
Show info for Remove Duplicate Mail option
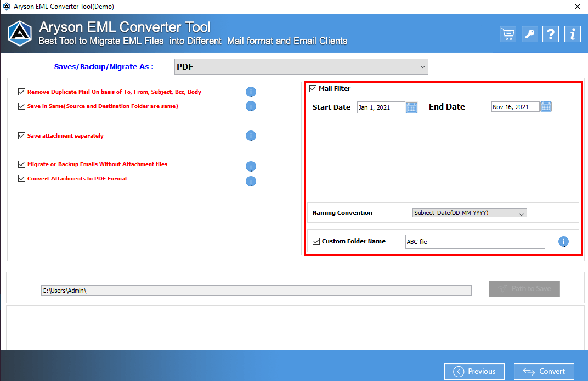[x=251, y=92]
